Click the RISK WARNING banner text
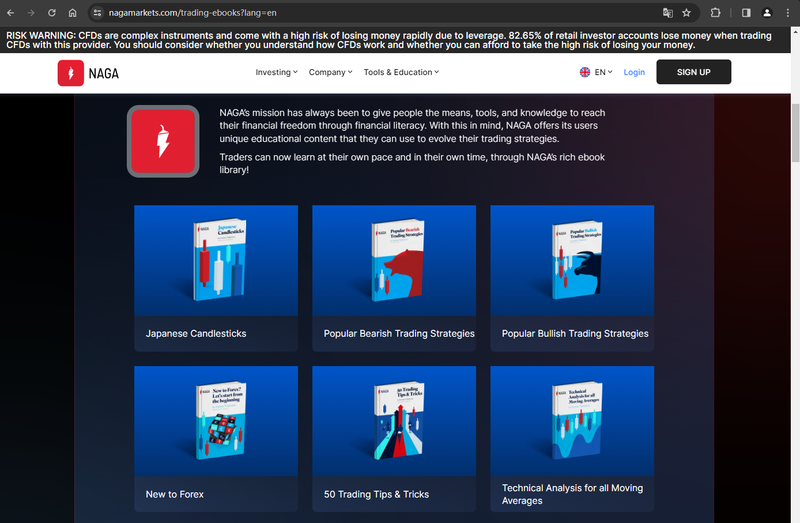800x523 pixels. (389, 40)
